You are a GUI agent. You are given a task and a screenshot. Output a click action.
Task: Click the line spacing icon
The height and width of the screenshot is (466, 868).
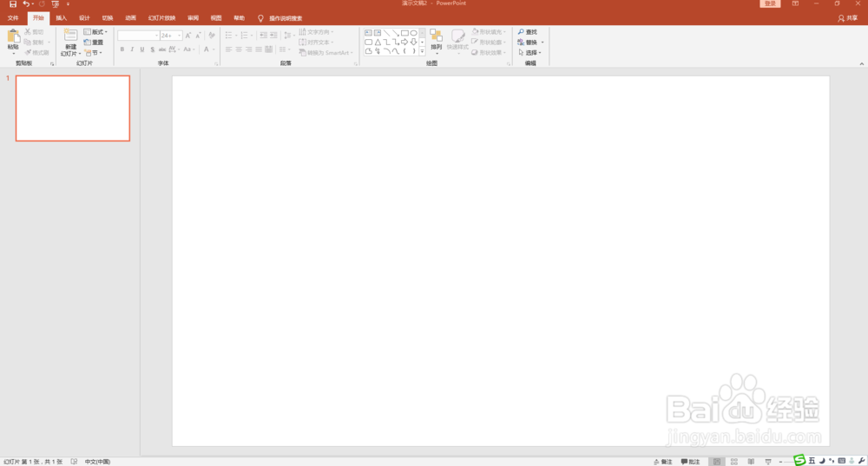pyautogui.click(x=288, y=36)
